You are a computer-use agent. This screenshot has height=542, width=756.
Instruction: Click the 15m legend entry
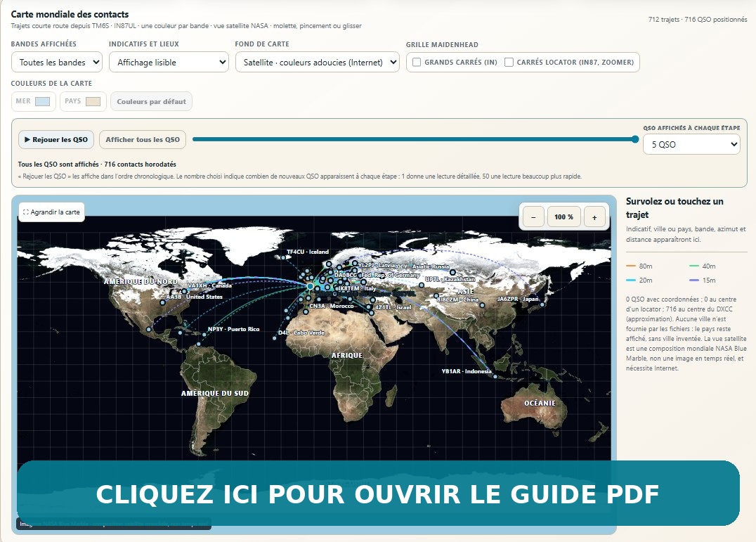[x=703, y=280]
